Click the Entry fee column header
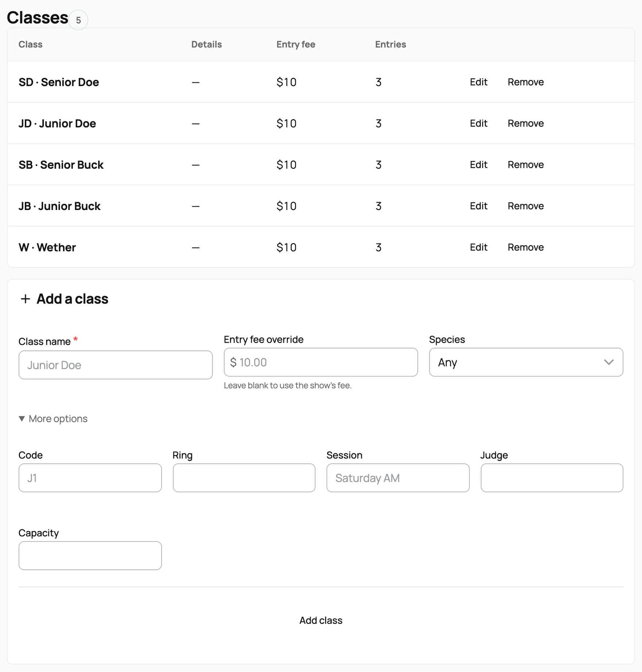This screenshot has height=672, width=642. pyautogui.click(x=296, y=44)
